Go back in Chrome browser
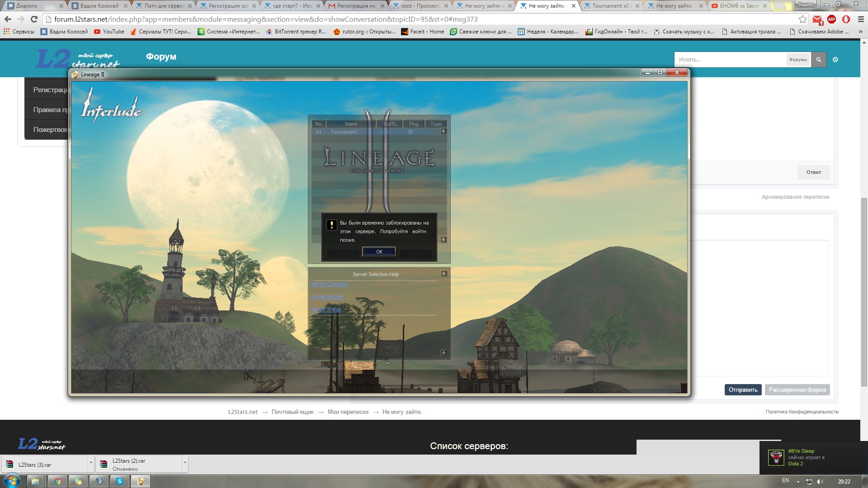 [x=8, y=19]
